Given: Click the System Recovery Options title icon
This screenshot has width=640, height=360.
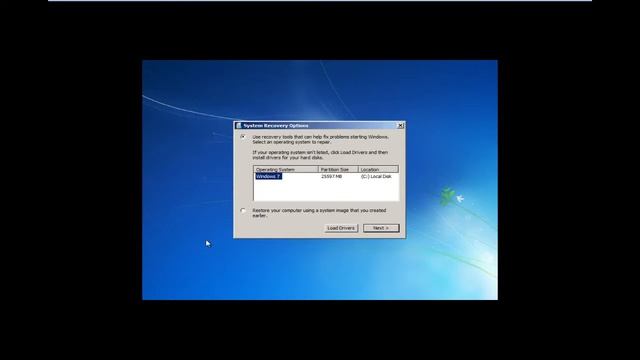Looking at the screenshot, I should [239, 126].
